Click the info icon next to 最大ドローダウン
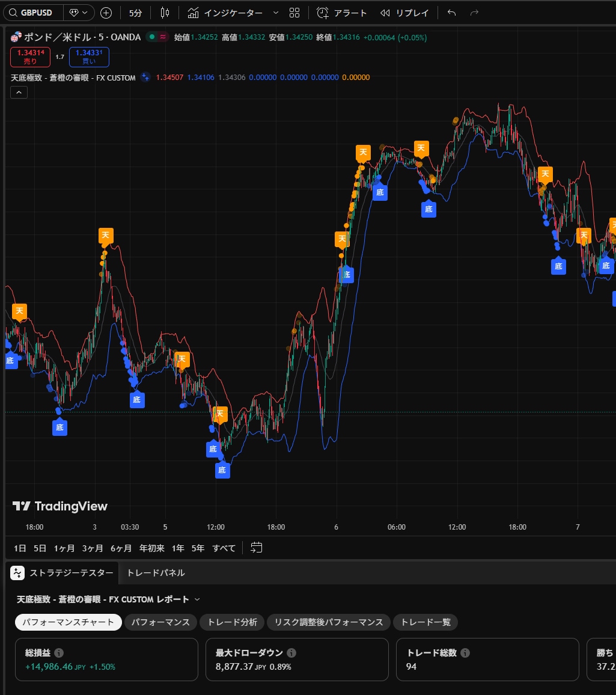Image resolution: width=616 pixels, height=695 pixels. 291,653
